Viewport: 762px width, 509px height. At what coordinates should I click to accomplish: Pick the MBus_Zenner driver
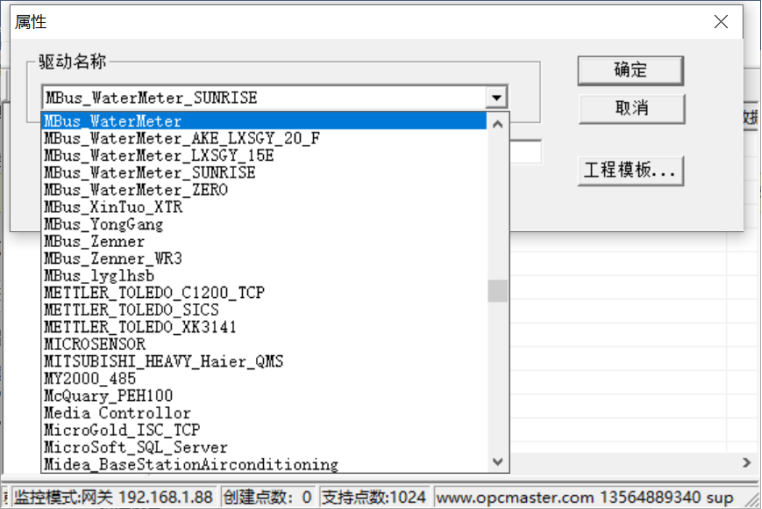(264, 241)
